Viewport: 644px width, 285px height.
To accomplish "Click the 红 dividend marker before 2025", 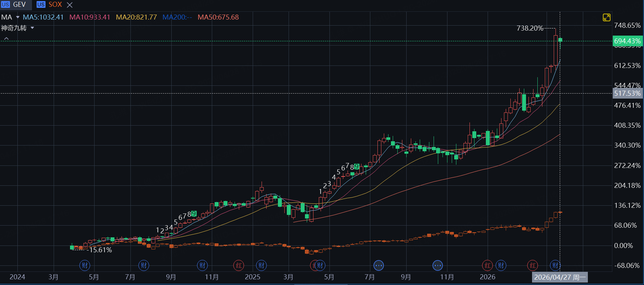I will [x=239, y=265].
